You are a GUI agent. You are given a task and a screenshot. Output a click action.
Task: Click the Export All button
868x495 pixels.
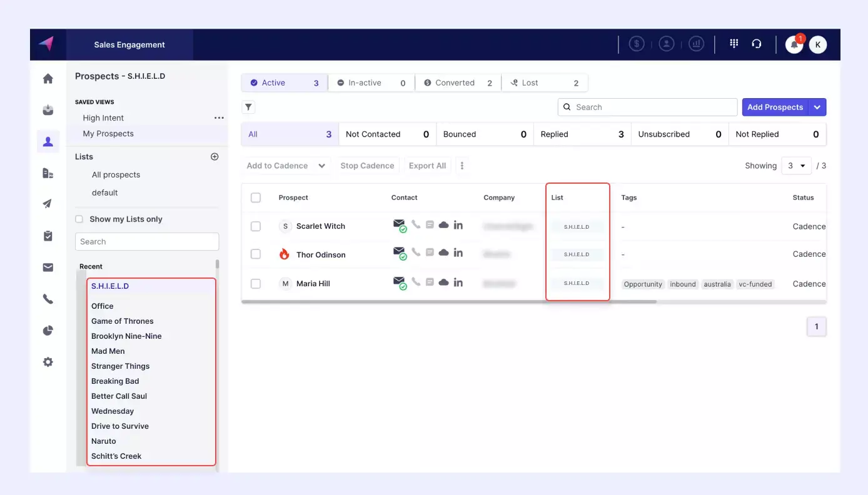pyautogui.click(x=427, y=166)
